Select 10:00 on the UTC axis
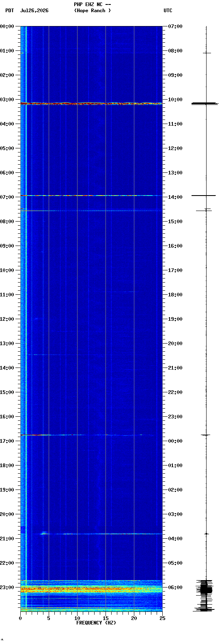This screenshot has width=224, height=644. pyautogui.click(x=175, y=100)
